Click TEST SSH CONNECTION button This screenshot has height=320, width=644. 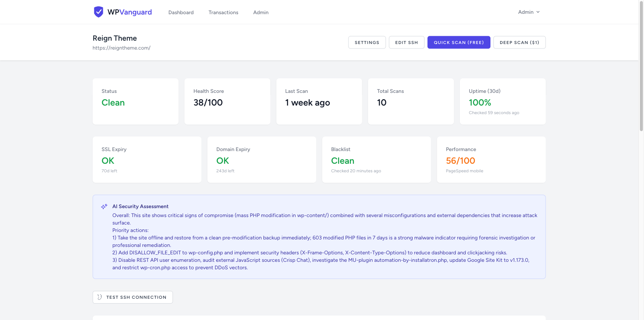point(133,297)
